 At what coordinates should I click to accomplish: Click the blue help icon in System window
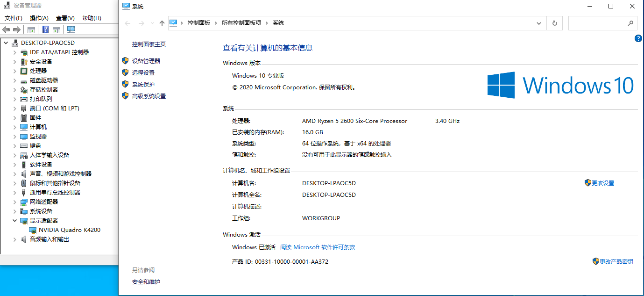click(x=638, y=38)
